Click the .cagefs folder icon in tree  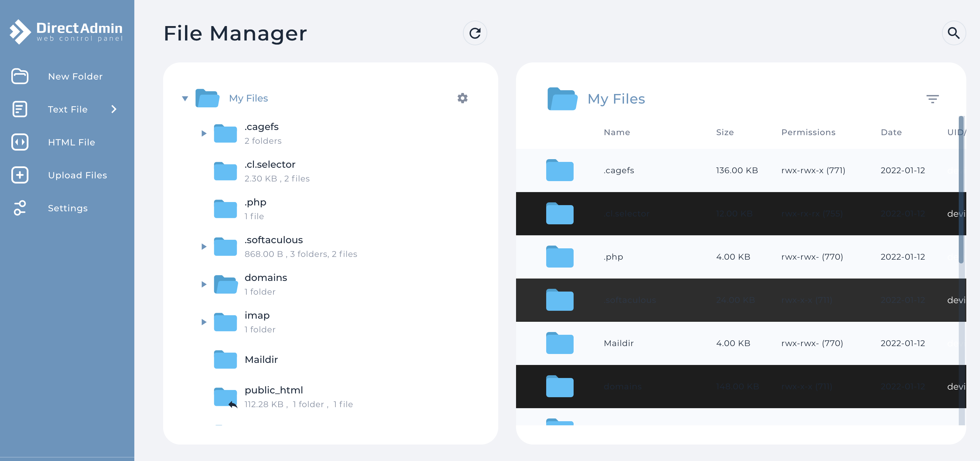pos(225,133)
